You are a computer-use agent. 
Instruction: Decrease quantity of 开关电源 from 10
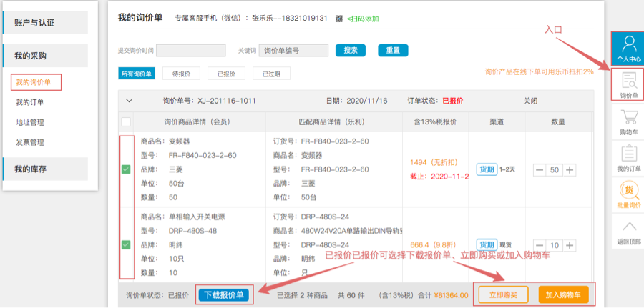(x=540, y=245)
